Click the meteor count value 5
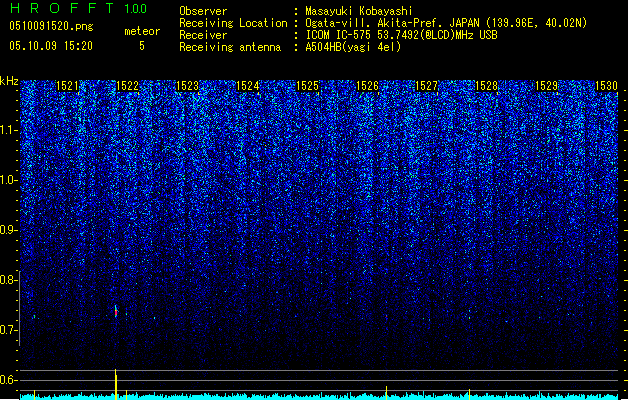629x400 pixels. point(142,46)
